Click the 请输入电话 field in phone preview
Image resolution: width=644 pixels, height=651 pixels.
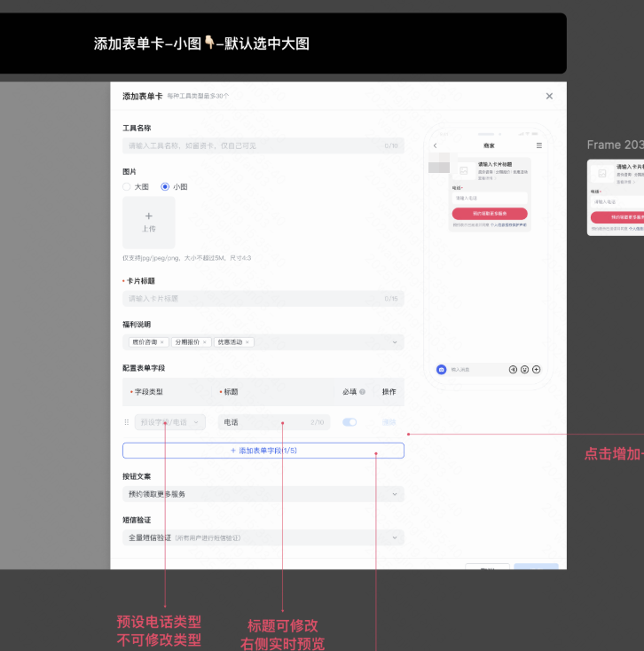click(x=490, y=198)
